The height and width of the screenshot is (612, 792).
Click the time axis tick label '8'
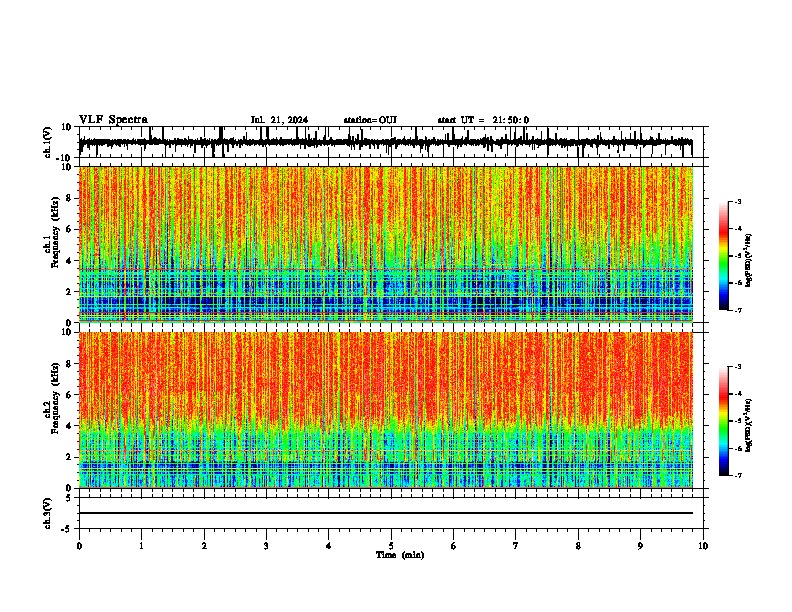578,546
